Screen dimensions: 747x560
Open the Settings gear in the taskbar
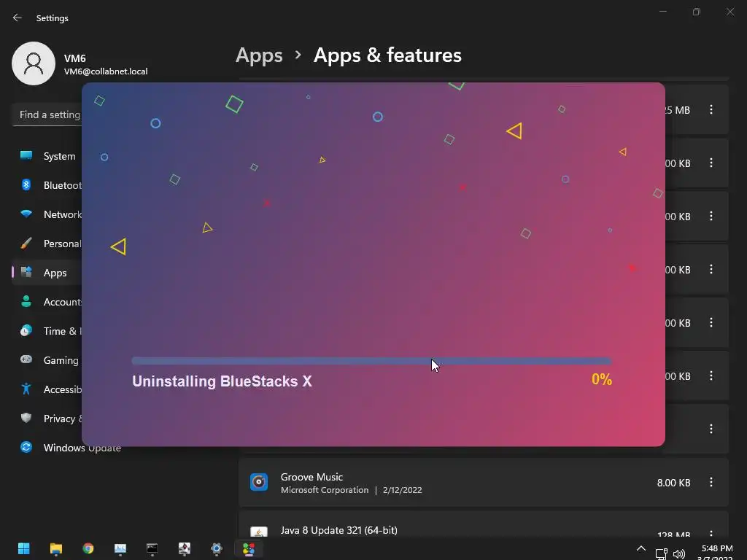tap(216, 548)
